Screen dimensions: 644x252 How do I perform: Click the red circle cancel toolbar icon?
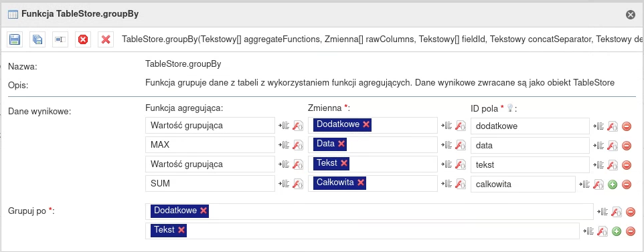point(83,39)
